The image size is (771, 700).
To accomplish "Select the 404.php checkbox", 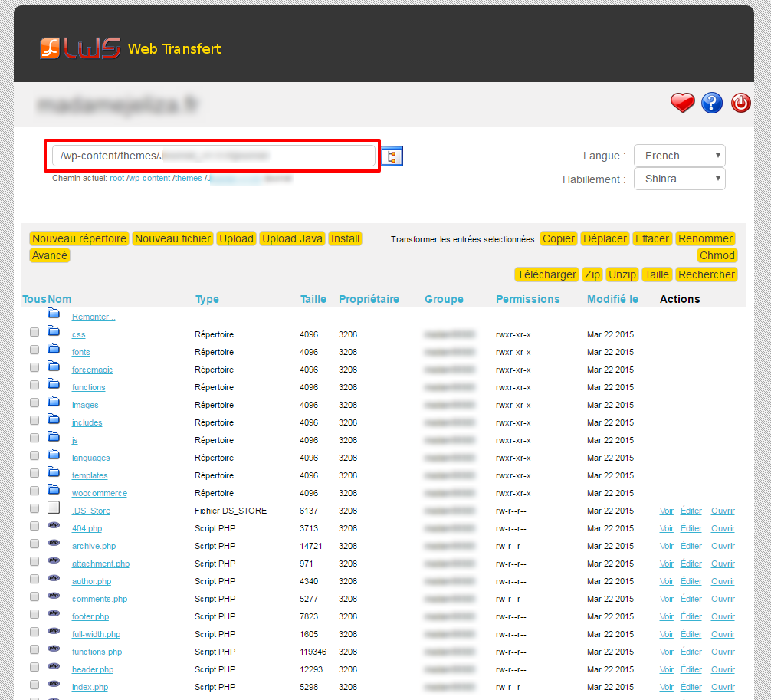I will (34, 526).
